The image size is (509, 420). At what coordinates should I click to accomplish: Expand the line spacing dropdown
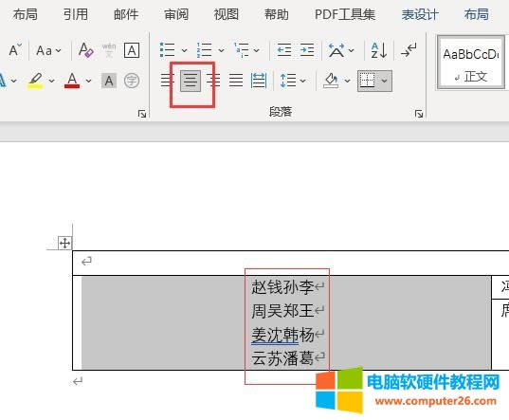coord(303,81)
